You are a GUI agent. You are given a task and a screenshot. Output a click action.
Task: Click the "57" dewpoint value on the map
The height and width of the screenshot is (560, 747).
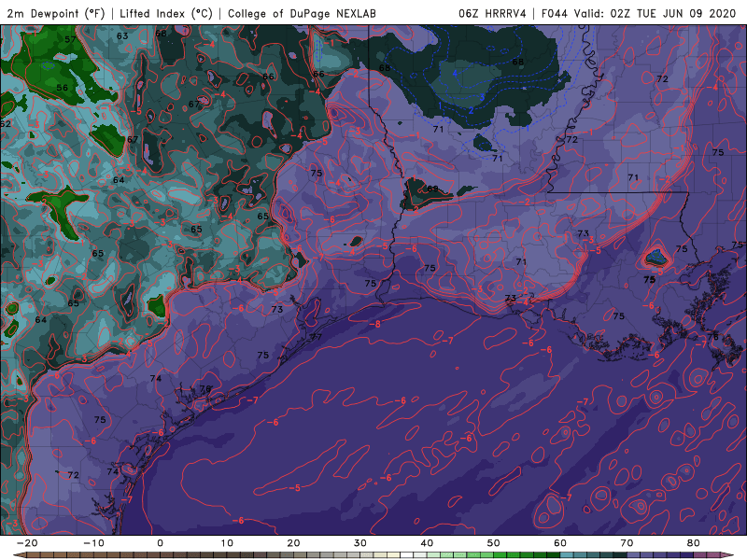71,39
